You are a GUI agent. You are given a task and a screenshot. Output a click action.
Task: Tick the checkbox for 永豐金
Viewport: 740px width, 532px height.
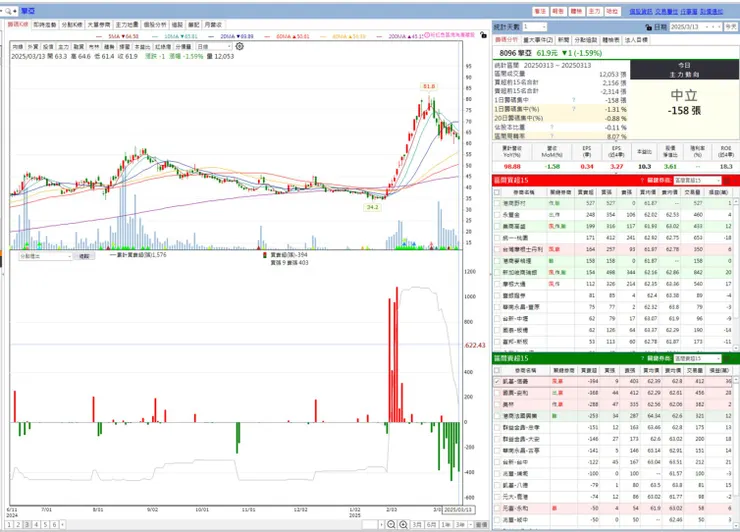click(x=497, y=215)
